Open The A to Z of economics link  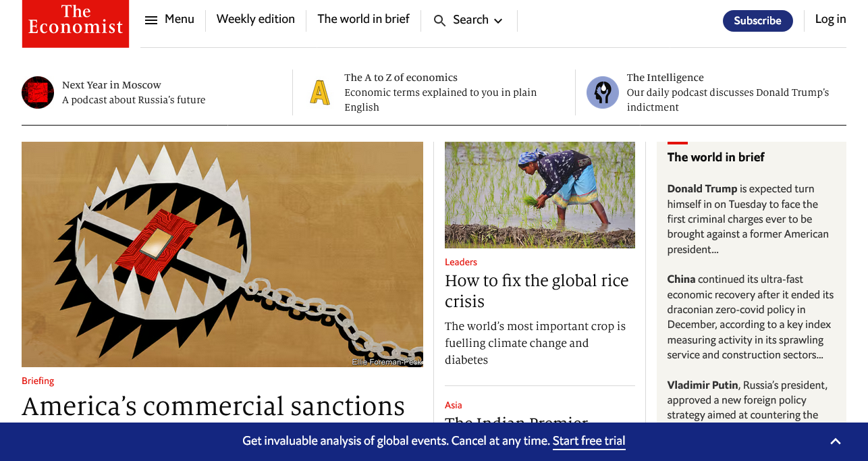[401, 78]
